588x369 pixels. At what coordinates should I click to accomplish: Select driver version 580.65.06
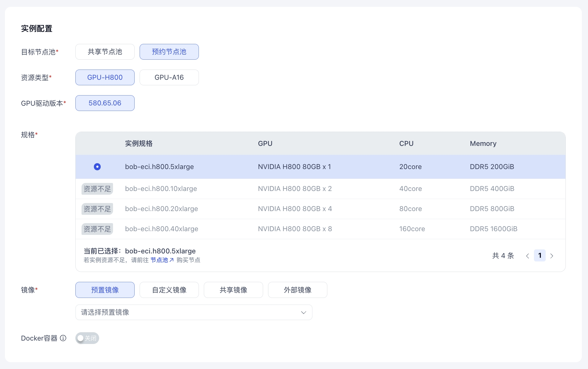coord(105,103)
